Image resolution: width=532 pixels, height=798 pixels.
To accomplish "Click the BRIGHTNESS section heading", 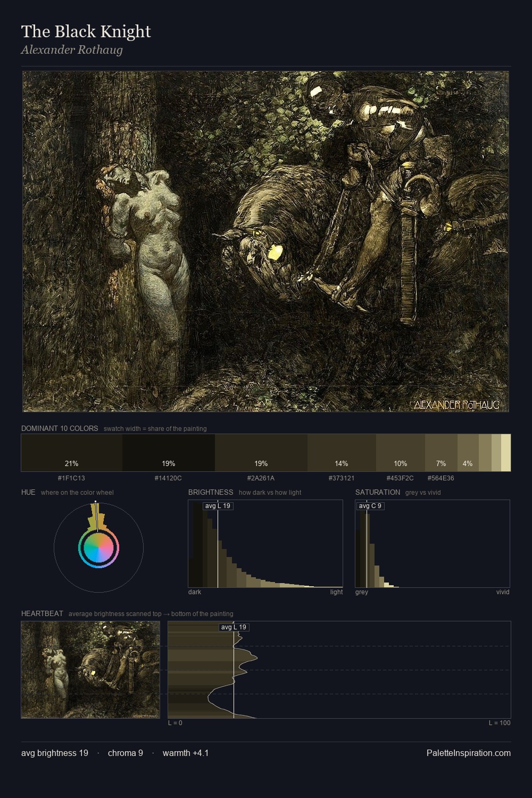I will click(x=211, y=492).
